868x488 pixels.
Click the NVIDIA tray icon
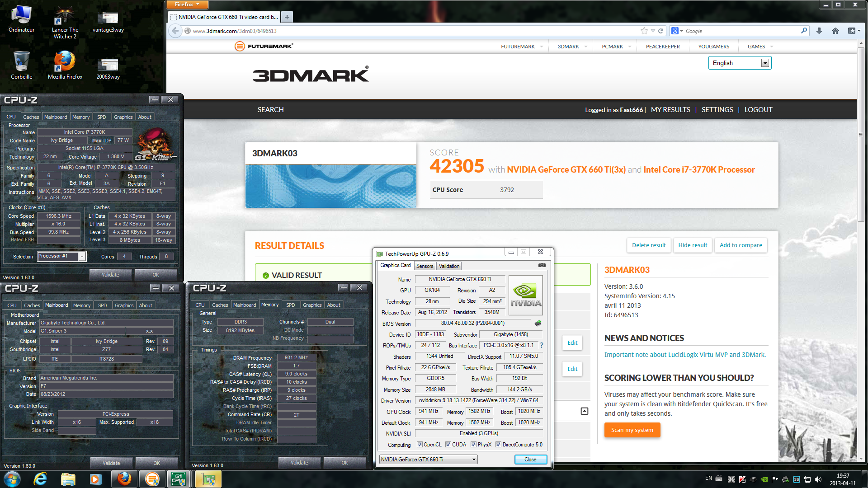click(764, 479)
